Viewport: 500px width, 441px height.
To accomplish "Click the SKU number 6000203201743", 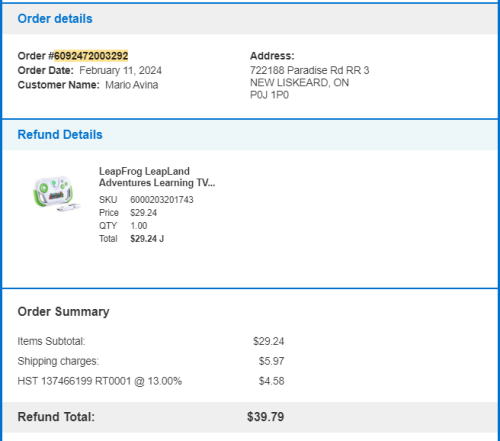I will [x=162, y=200].
